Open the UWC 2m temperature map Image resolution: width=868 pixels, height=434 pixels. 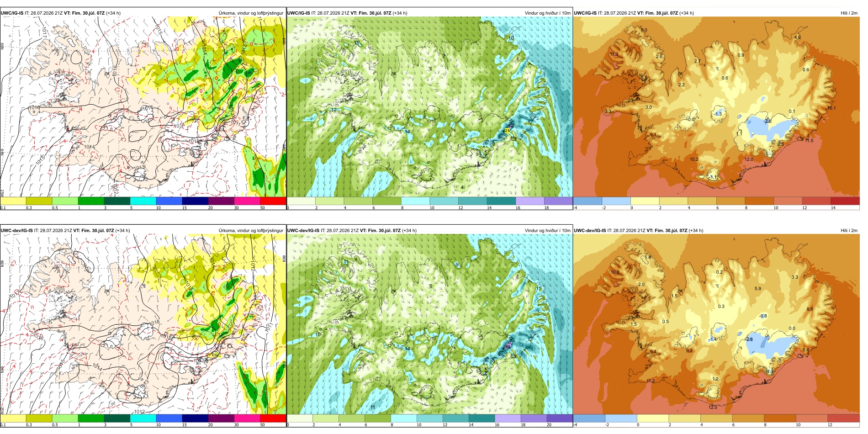716,107
